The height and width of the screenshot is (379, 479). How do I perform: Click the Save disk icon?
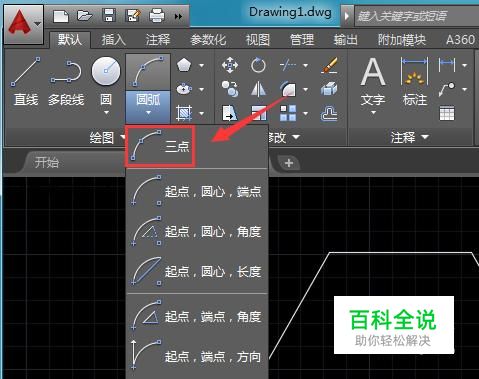(x=109, y=16)
